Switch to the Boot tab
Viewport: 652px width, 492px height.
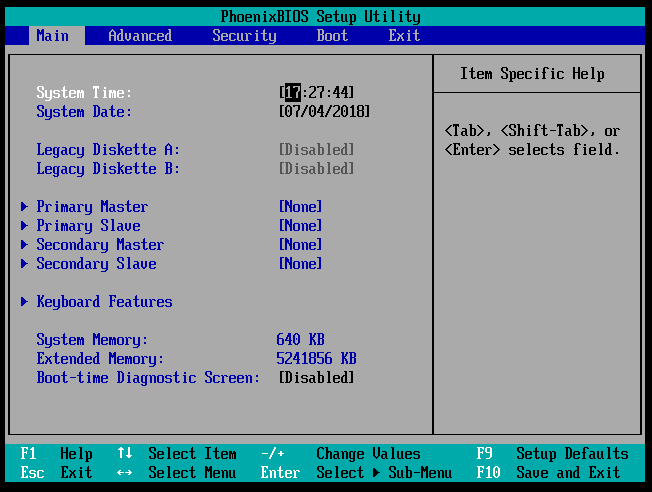pos(332,36)
